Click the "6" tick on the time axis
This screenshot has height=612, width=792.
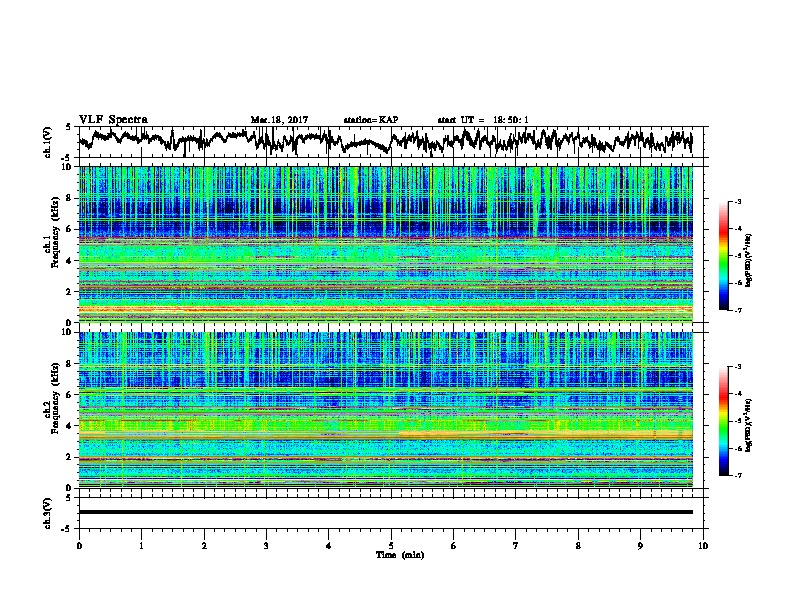click(x=454, y=546)
